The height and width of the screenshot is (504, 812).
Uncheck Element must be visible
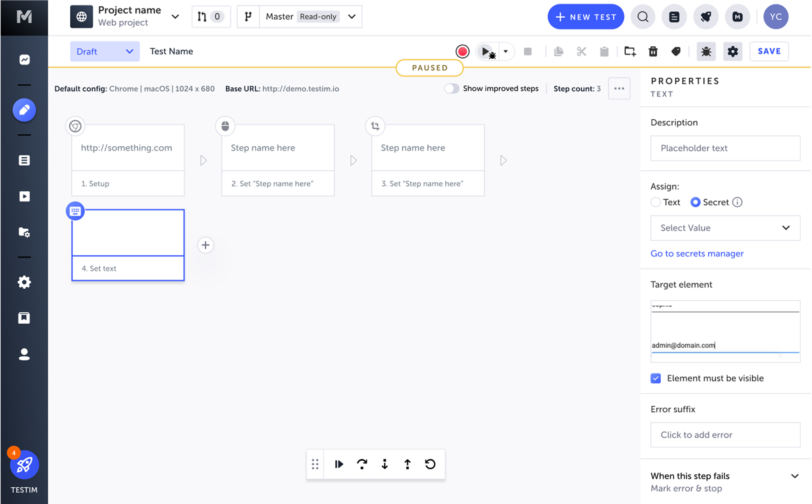point(656,379)
